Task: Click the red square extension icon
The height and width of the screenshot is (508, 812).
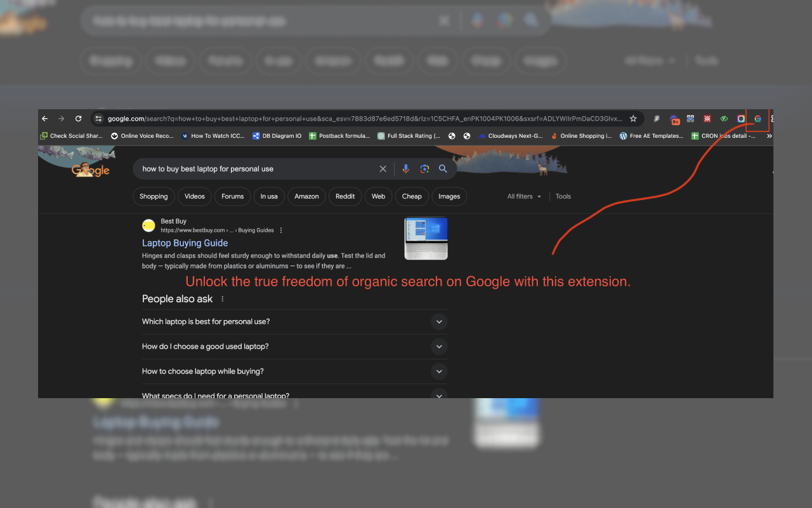Action: point(707,119)
